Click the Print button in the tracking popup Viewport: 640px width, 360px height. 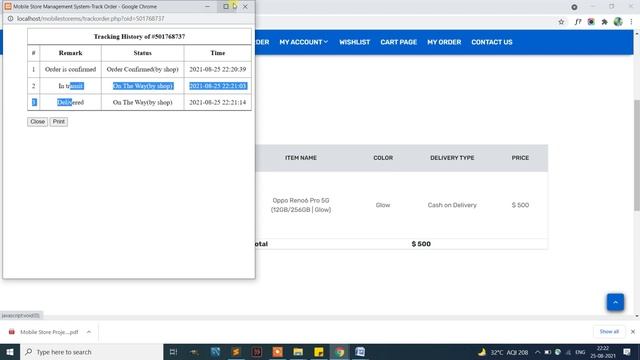(x=59, y=122)
